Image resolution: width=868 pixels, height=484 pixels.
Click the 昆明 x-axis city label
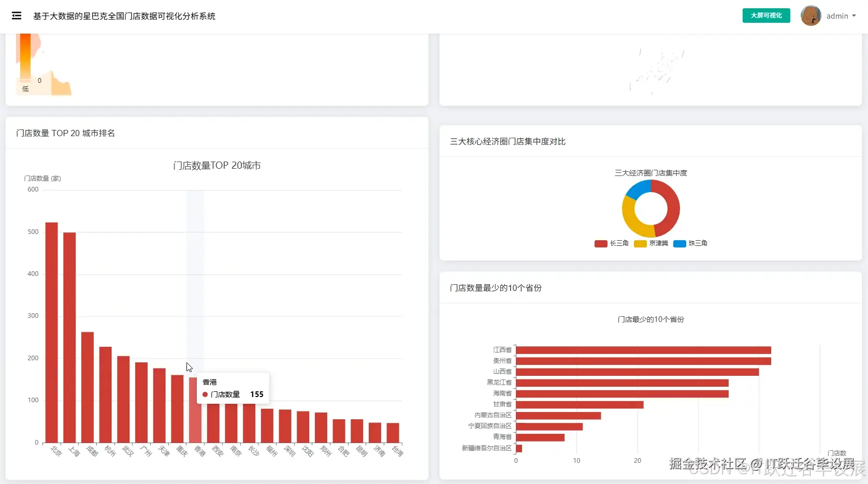361,451
